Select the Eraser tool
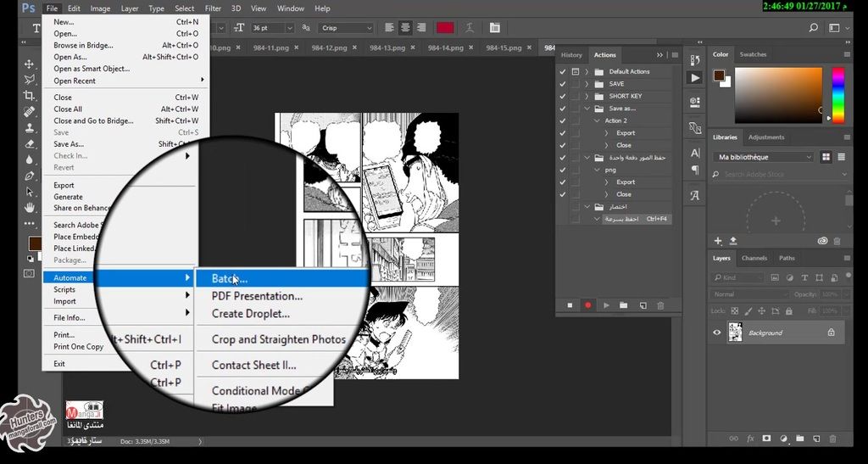Screen dimensions: 868x464 point(30,144)
